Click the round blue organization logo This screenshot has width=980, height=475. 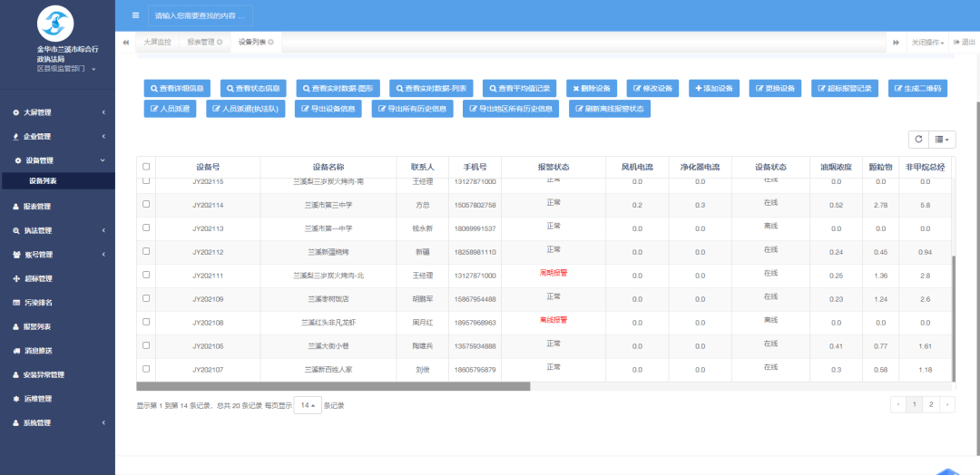[x=55, y=23]
